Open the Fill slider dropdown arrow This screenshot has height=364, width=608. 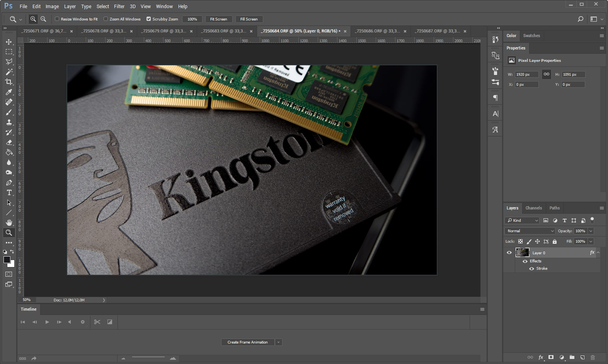click(591, 242)
